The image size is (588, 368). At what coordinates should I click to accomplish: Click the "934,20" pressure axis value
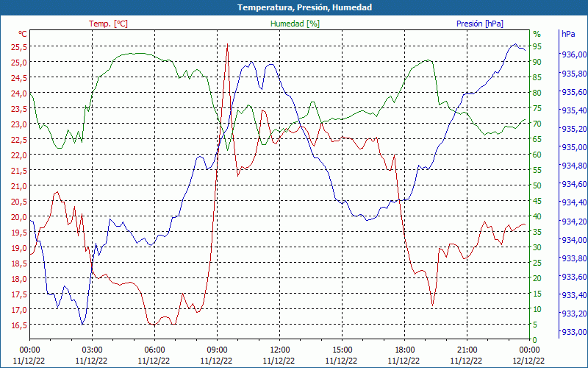[573, 222]
